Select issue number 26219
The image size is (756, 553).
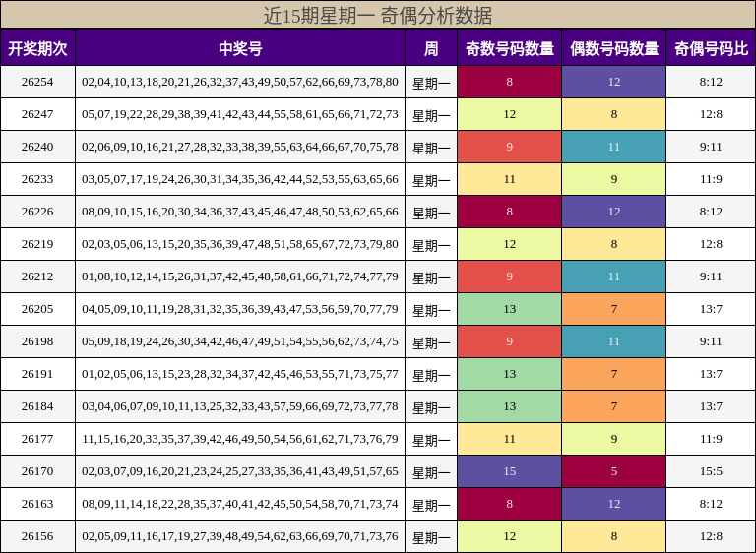pos(37,244)
